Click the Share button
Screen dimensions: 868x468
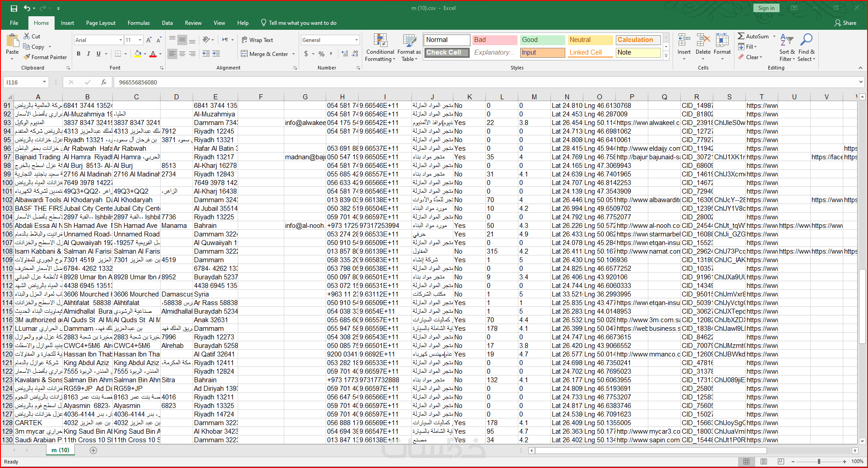click(x=845, y=23)
